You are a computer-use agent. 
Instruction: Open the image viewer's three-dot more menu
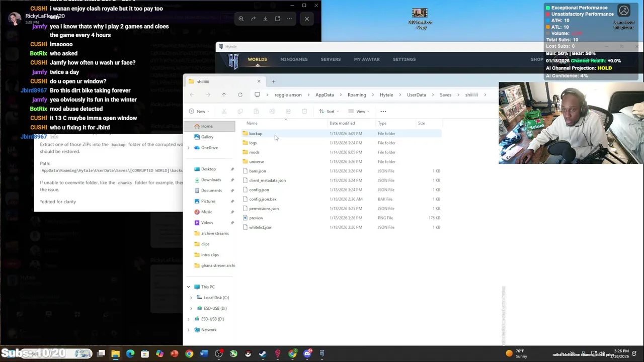(289, 19)
